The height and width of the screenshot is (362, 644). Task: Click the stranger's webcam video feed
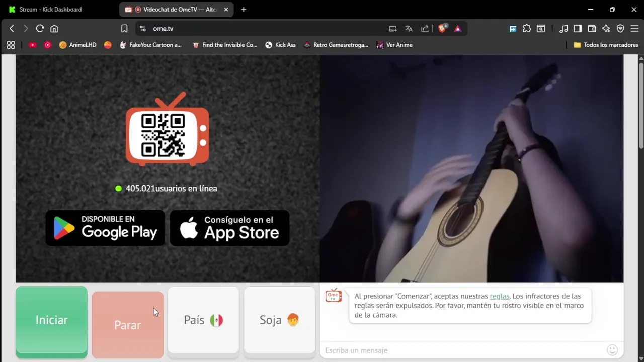click(x=471, y=168)
